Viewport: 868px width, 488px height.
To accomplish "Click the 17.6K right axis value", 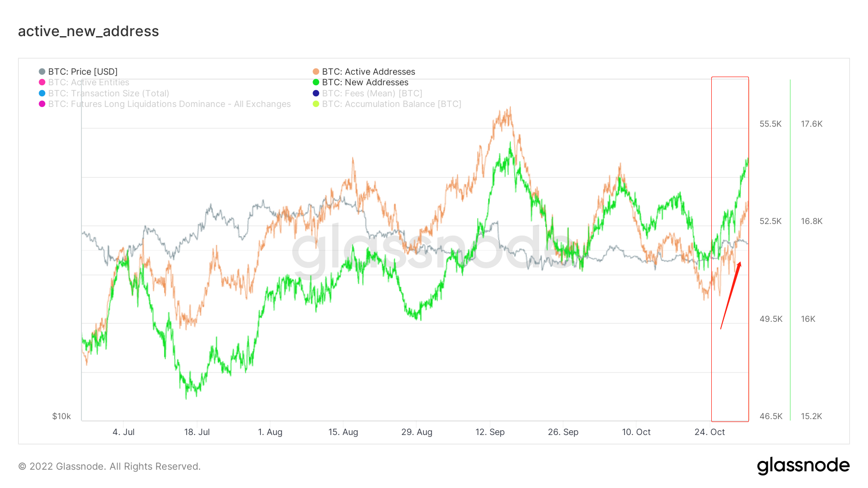I will (812, 124).
